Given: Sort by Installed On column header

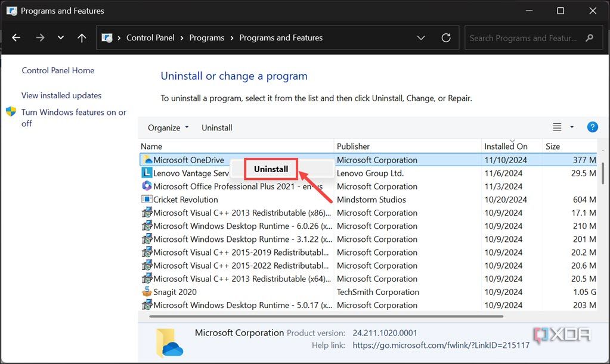Looking at the screenshot, I should click(512, 146).
